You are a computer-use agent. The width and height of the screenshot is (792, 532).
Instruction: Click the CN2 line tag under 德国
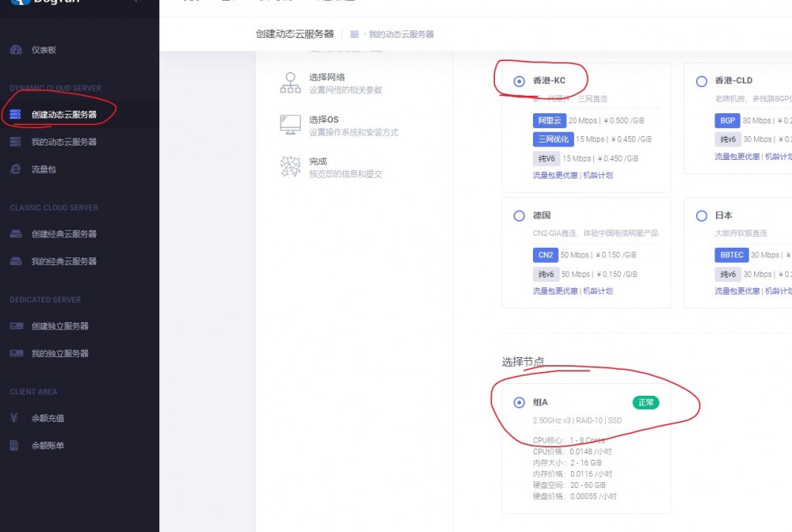pos(546,255)
